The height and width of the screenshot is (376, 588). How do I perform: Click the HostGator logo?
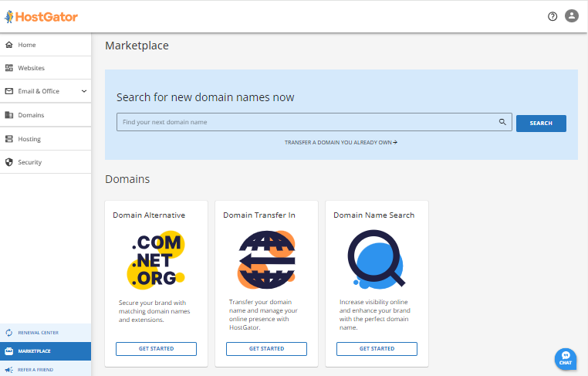pos(41,16)
